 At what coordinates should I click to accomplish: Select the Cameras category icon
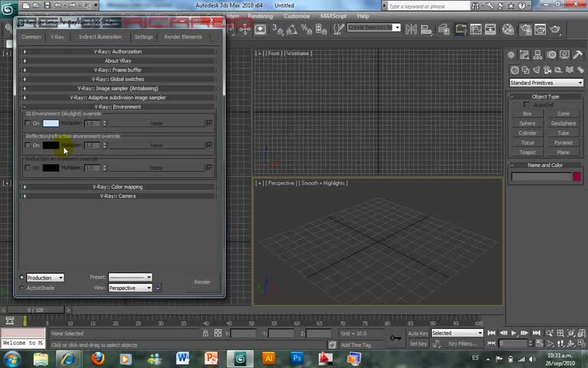pyautogui.click(x=547, y=70)
